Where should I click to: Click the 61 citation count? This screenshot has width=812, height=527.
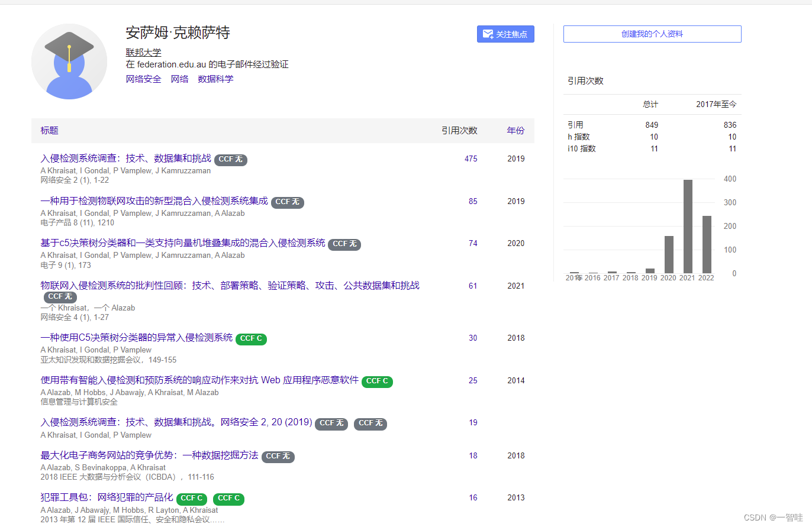click(x=473, y=286)
